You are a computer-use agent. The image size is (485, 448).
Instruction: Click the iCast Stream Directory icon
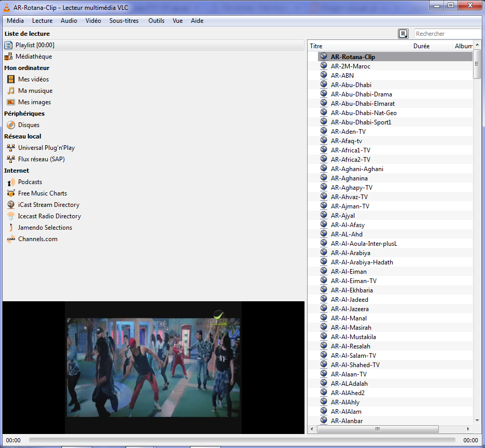coord(11,205)
